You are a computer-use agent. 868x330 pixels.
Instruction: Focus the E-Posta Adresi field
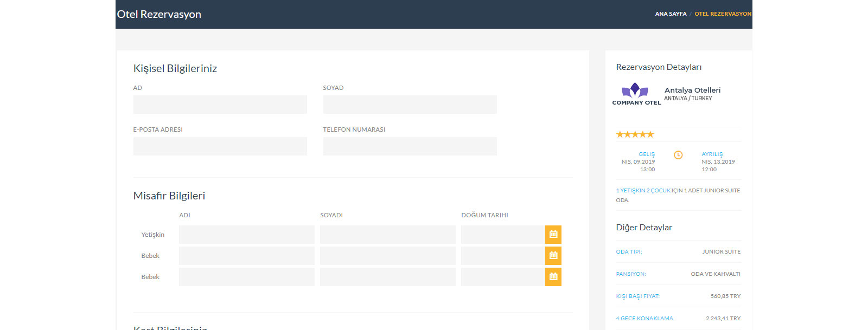point(220,146)
